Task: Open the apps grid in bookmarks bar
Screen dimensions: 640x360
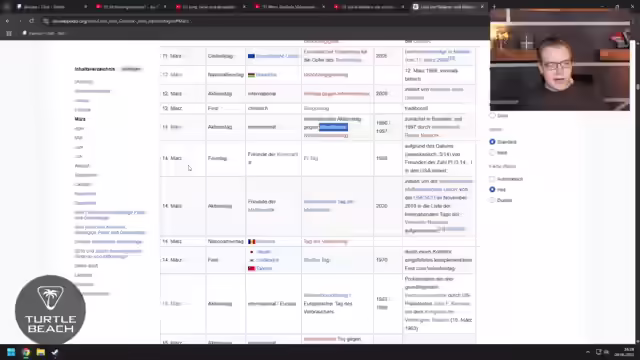Action: pyautogui.click(x=9, y=33)
